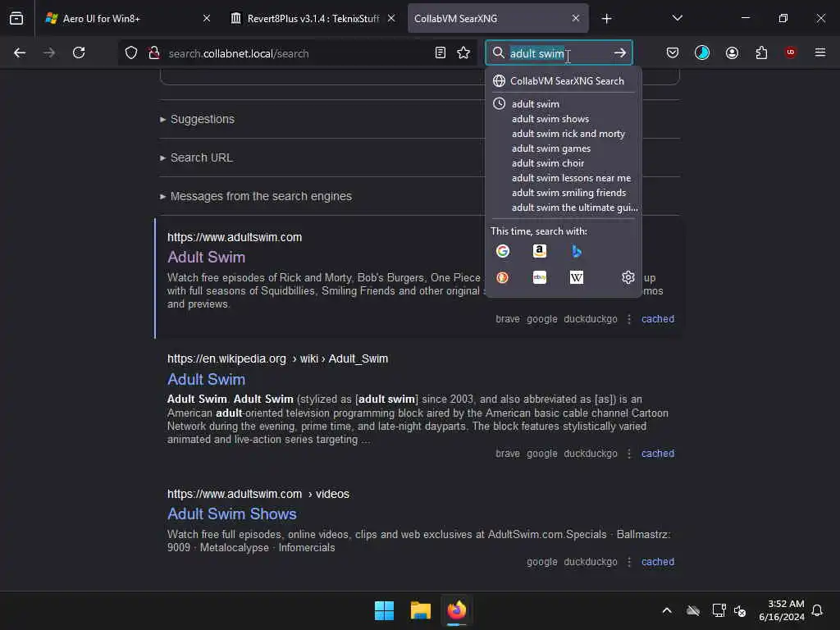The height and width of the screenshot is (630, 840).
Task: Open the blue circular extension icon
Action: coord(702,52)
